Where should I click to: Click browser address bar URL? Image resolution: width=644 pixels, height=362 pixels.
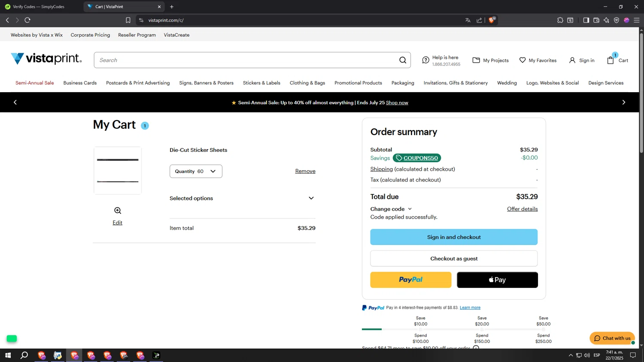[x=166, y=20]
